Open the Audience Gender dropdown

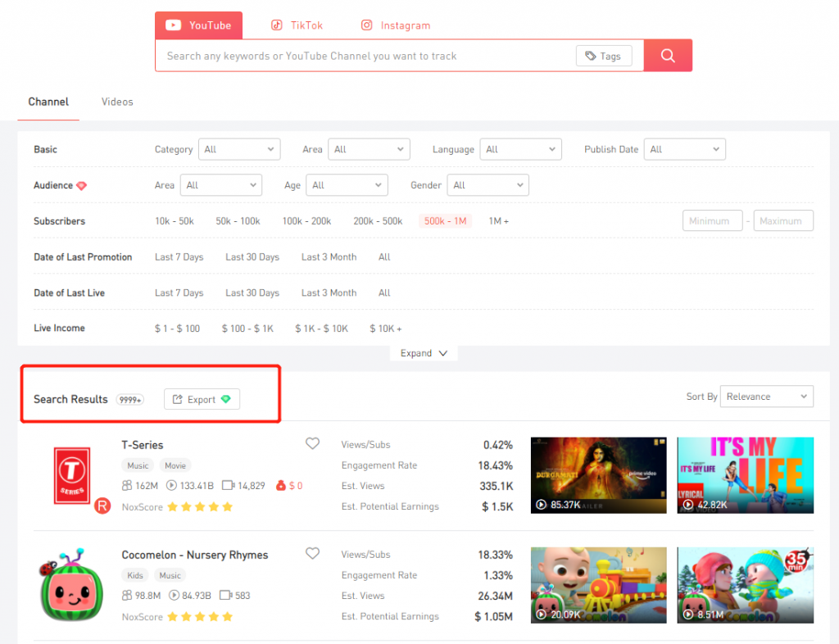[x=488, y=185]
